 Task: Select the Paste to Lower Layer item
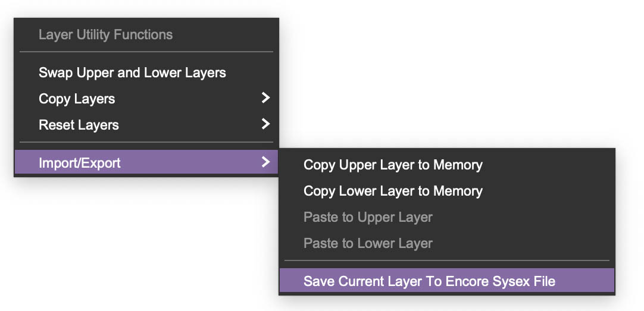pyautogui.click(x=368, y=243)
